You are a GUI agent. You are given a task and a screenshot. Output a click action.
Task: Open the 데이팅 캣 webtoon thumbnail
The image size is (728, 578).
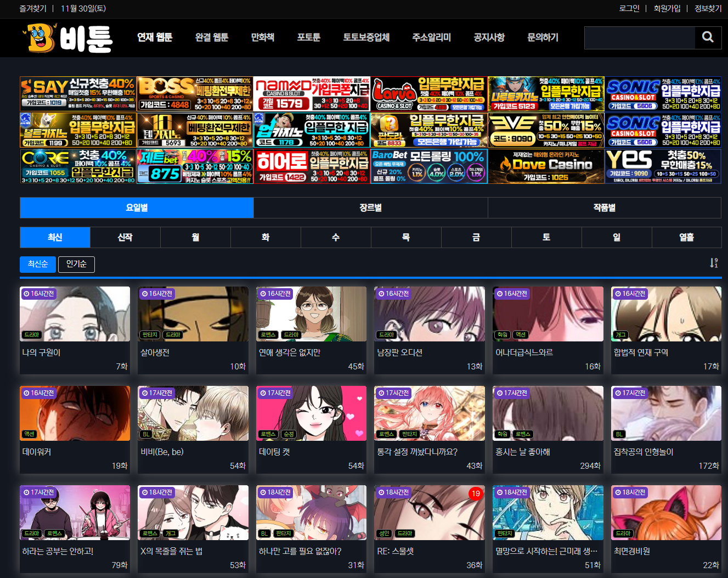(311, 413)
